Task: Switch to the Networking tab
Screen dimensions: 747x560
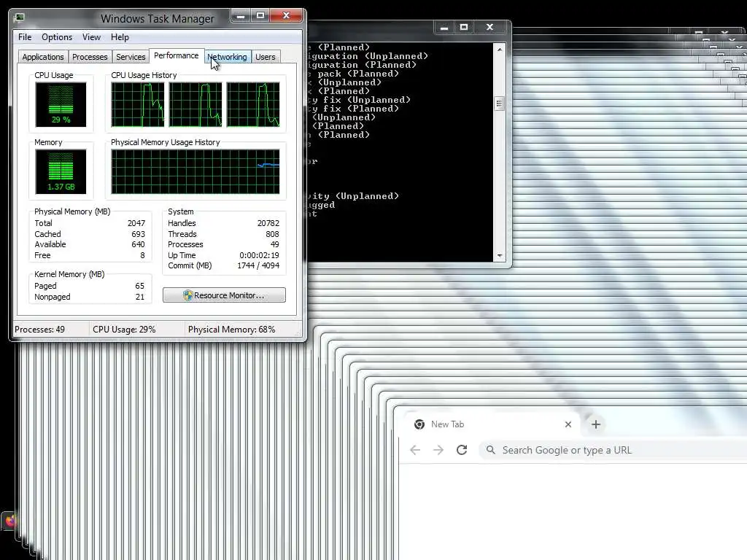Action: [228, 57]
